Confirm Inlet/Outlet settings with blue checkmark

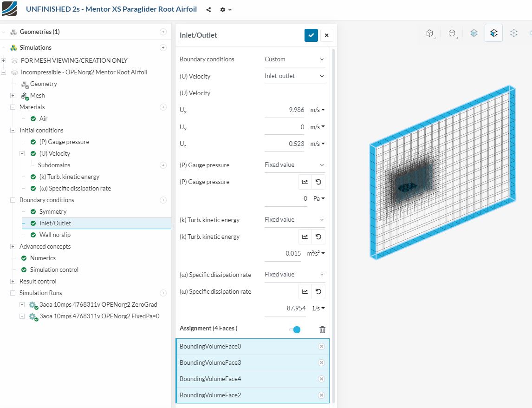[x=311, y=35]
